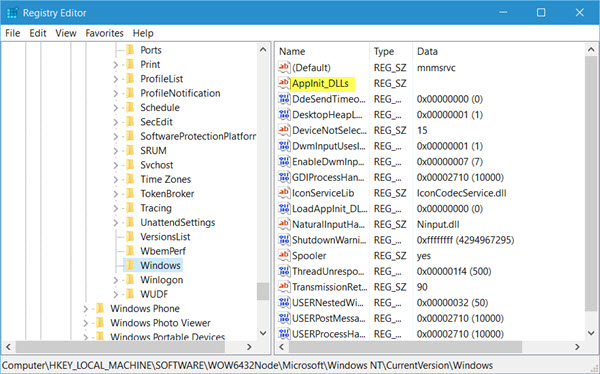600x374 pixels.
Task: Open the Favorites menu
Action: (104, 33)
